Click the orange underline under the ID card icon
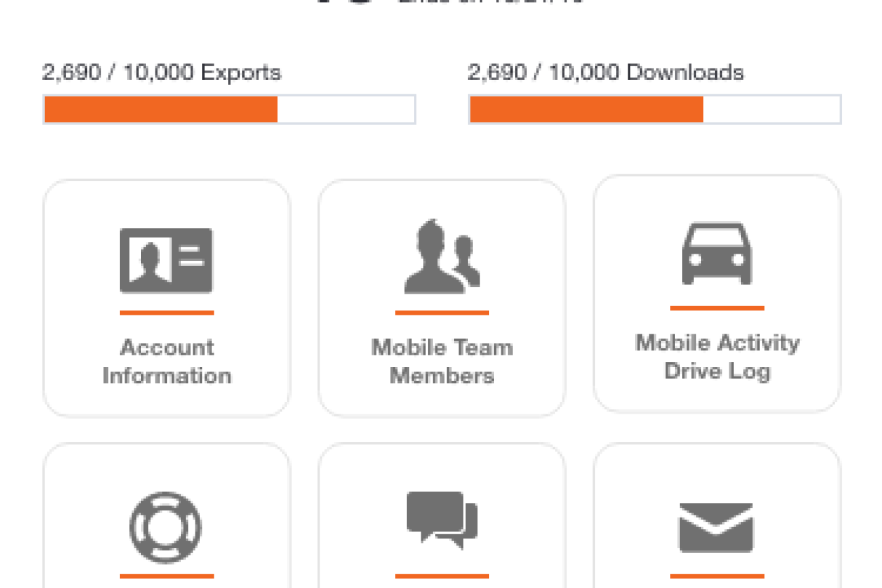 166,313
